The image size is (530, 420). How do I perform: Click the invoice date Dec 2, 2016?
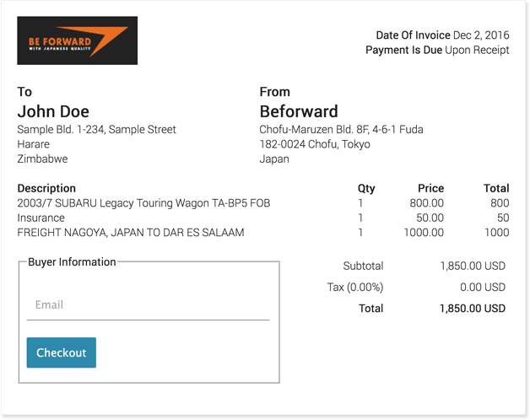pos(481,35)
